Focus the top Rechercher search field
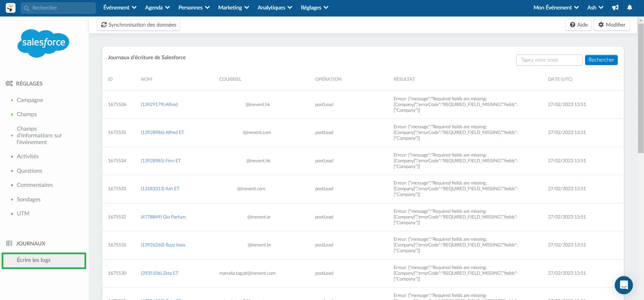Image resolution: width=644 pixels, height=300 pixels. click(x=58, y=8)
